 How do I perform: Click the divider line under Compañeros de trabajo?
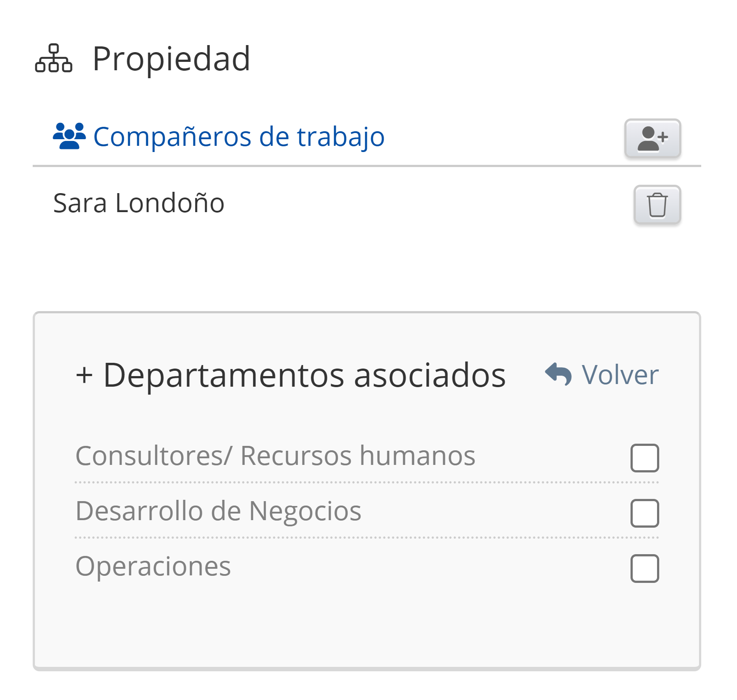pos(367,166)
